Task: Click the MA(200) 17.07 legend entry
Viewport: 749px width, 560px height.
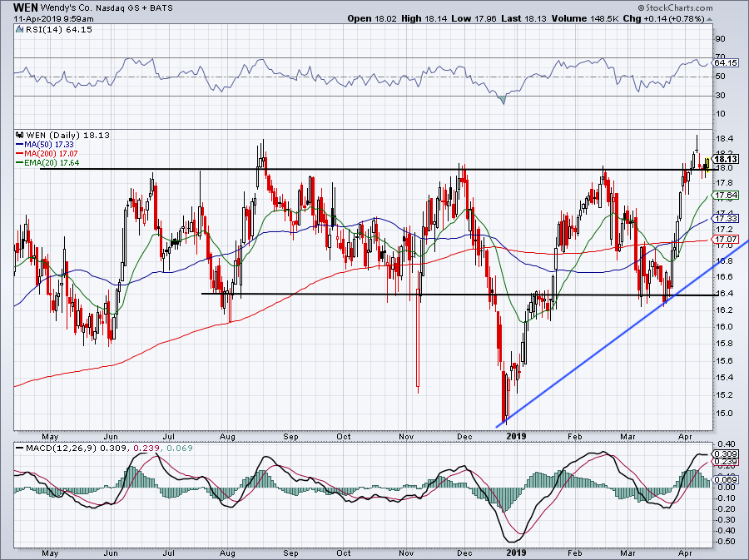Action: (51, 154)
